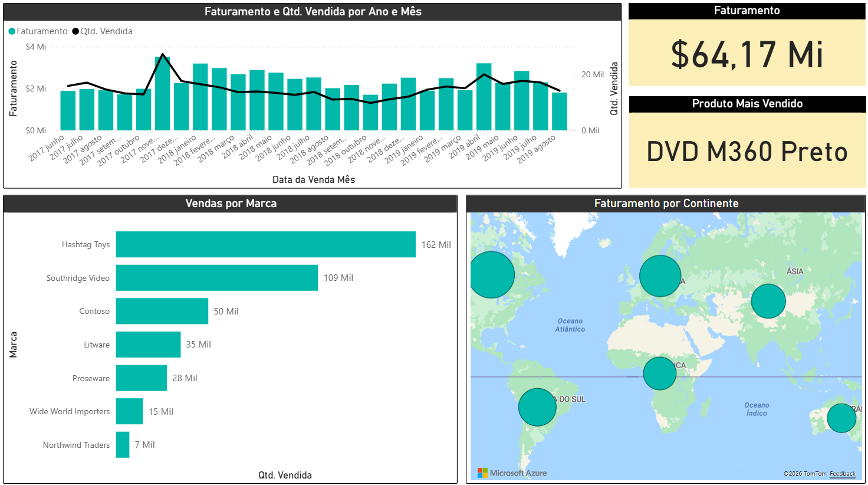Click the 50 Mil data label

226,312
